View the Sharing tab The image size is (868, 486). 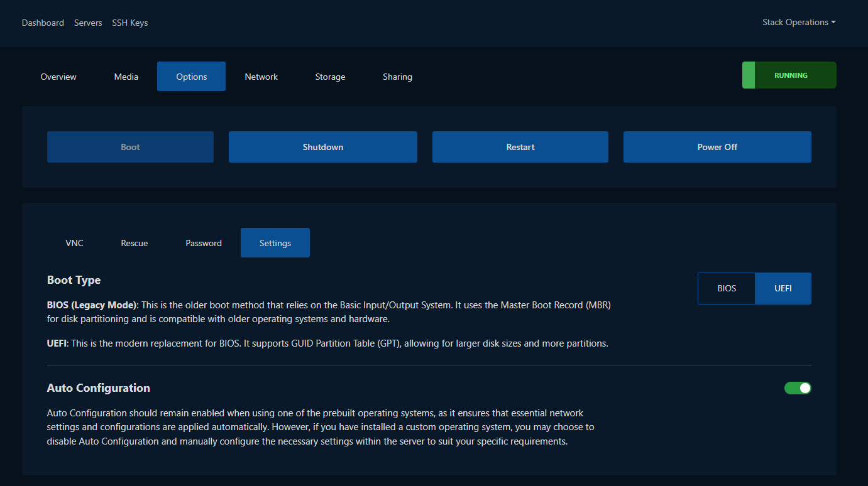coord(397,77)
